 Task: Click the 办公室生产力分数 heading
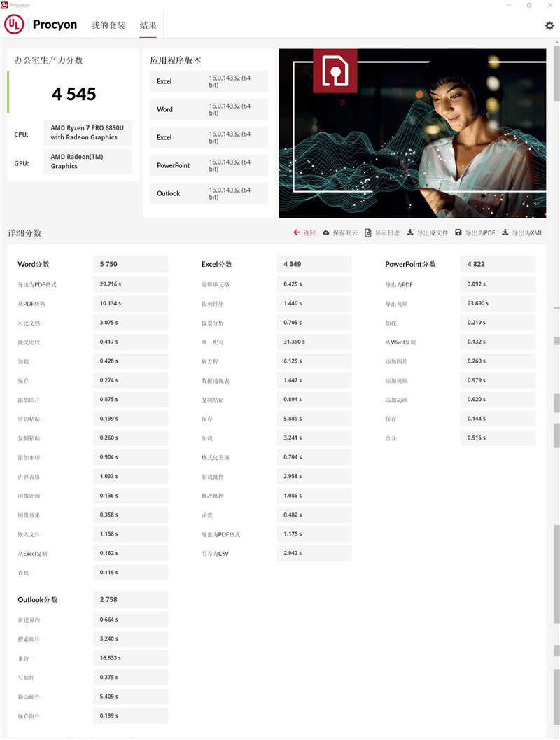[x=48, y=60]
